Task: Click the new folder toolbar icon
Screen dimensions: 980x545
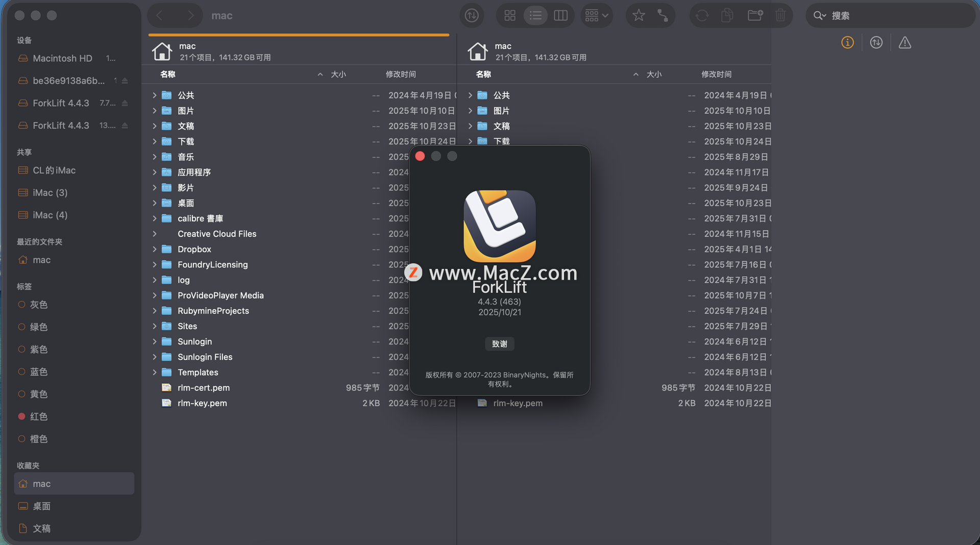Action: (754, 15)
